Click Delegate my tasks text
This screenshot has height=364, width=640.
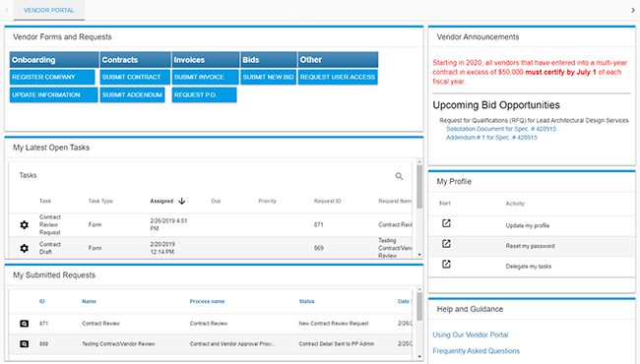click(x=528, y=267)
